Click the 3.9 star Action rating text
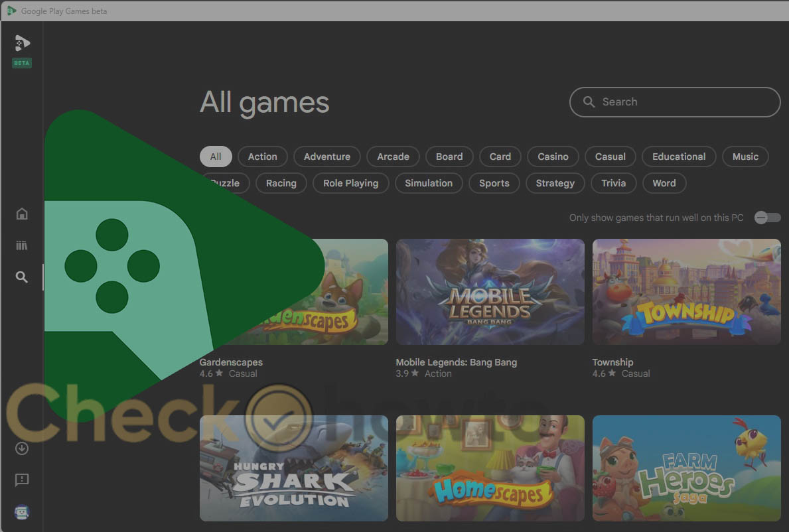The image size is (789, 532). pyautogui.click(x=423, y=373)
